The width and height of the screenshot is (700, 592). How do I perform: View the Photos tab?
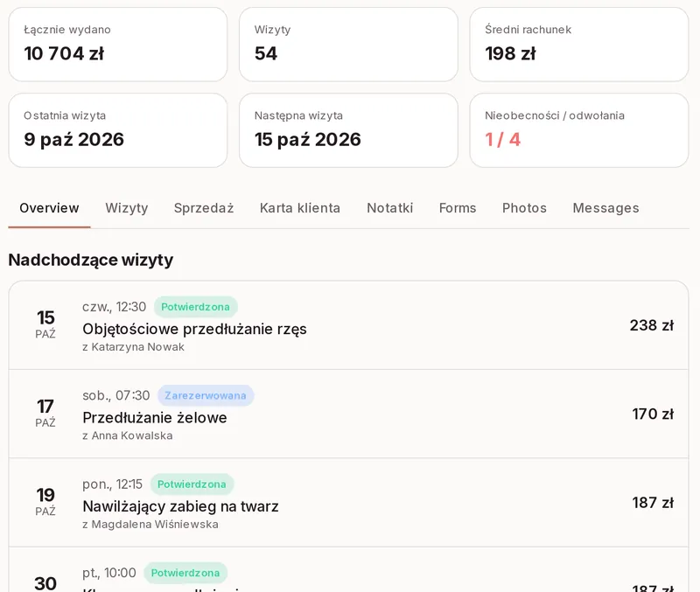point(524,208)
